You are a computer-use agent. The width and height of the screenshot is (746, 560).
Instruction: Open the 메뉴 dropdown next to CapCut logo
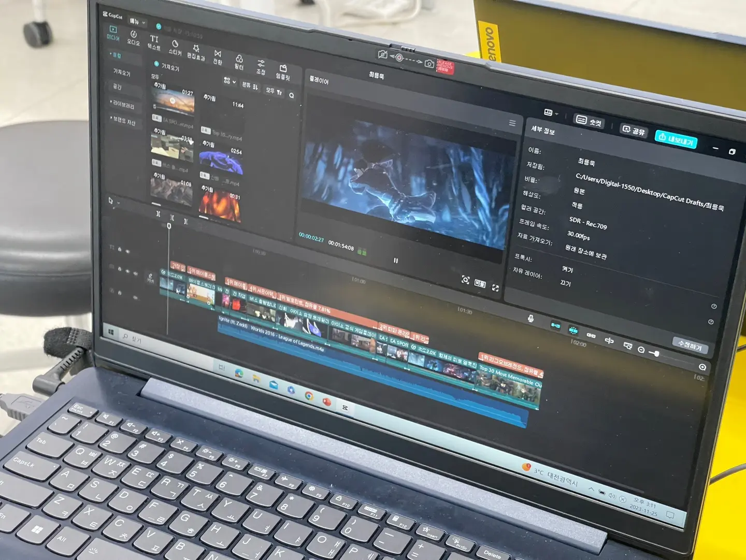(137, 22)
